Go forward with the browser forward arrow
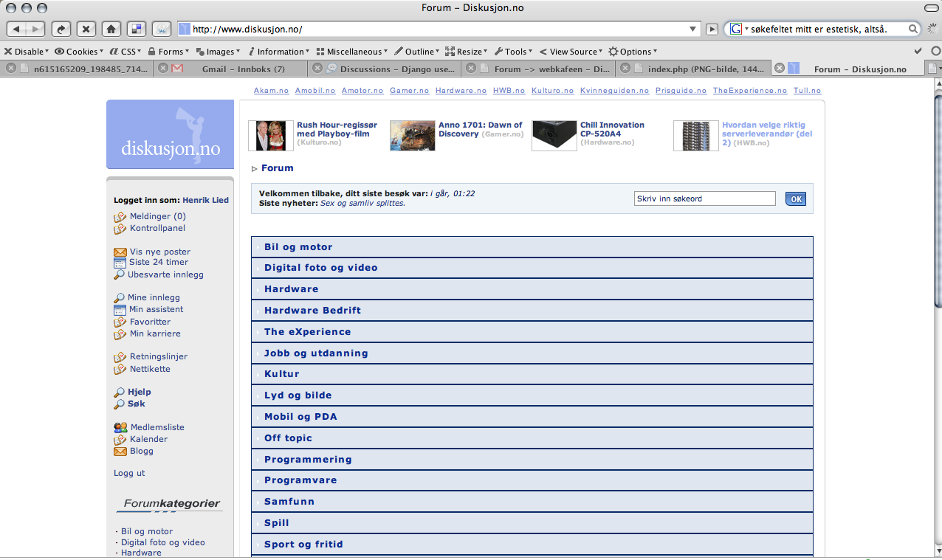 click(36, 29)
